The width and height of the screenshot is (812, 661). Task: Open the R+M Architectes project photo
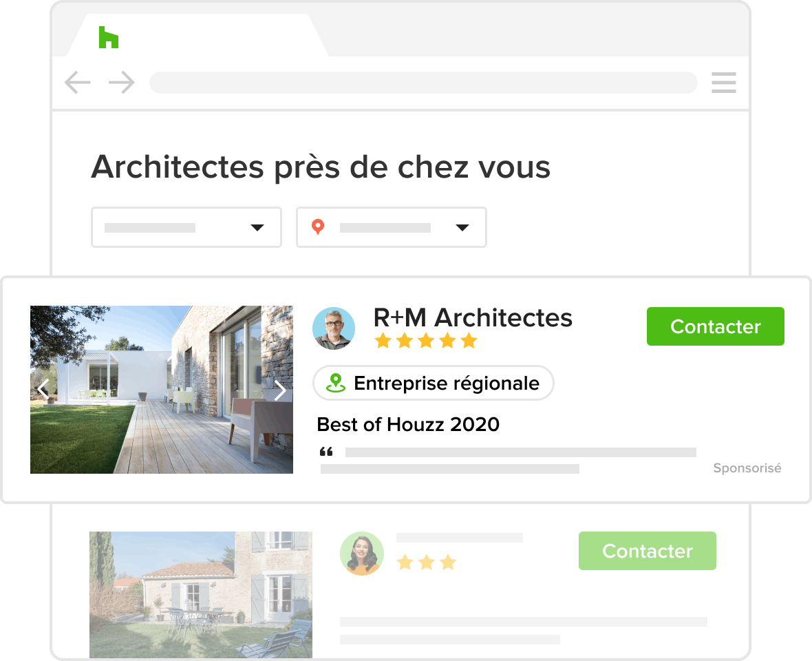point(162,390)
